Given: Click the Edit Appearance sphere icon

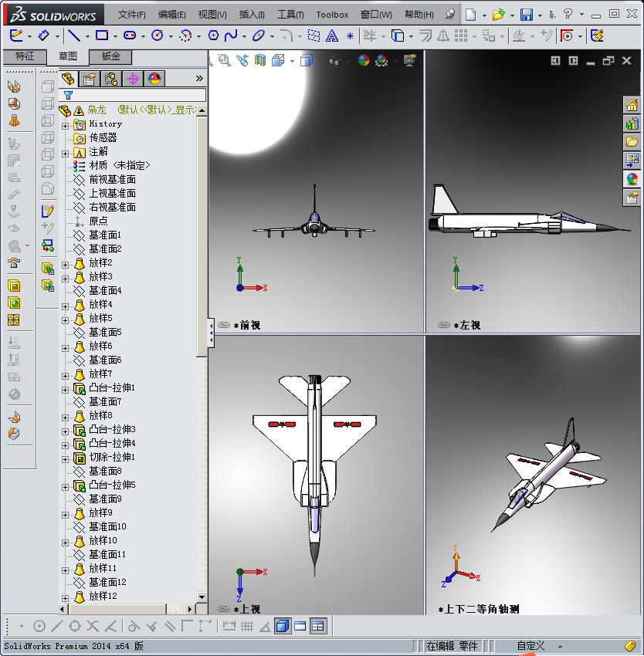Looking at the screenshot, I should click(364, 61).
